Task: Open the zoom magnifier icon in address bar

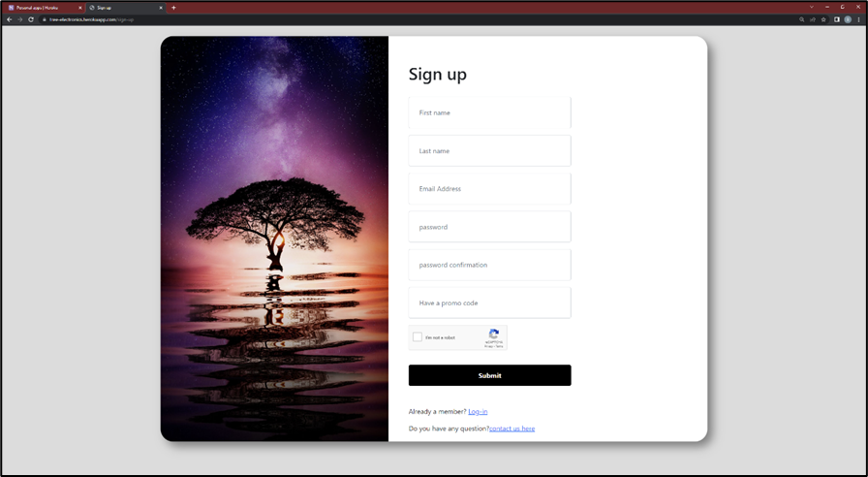Action: (801, 19)
